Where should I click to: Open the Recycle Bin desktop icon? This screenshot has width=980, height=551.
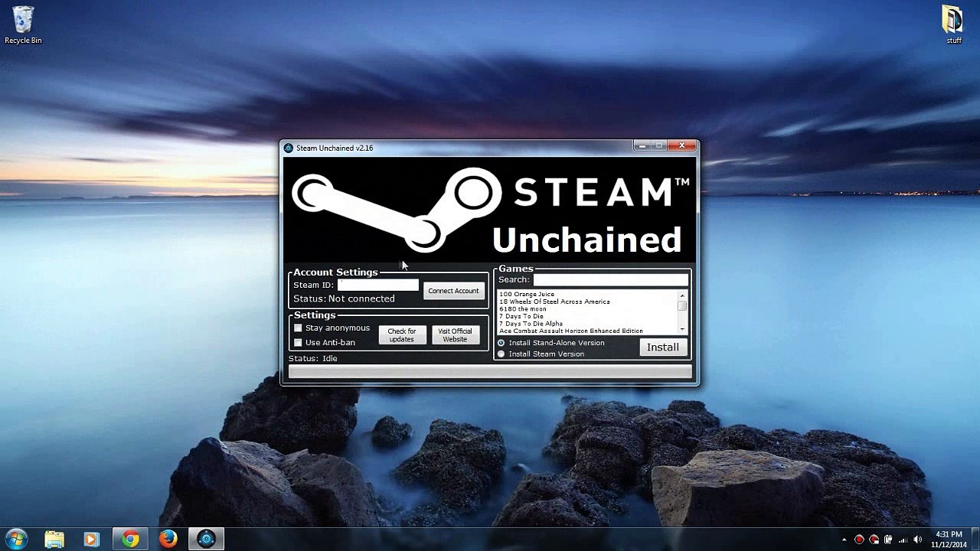click(x=23, y=24)
